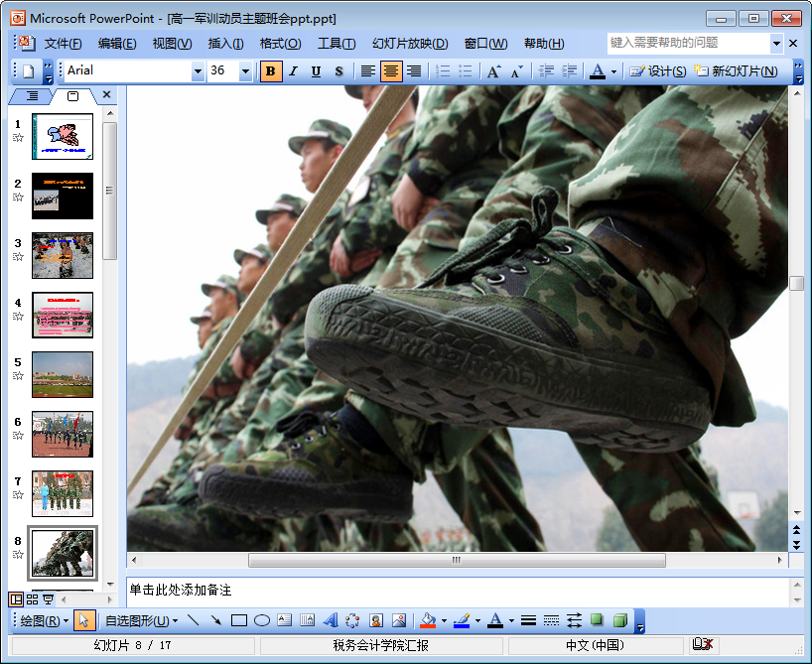This screenshot has height=664, width=812.
Task: Select the Oval shape tool
Action: tap(262, 620)
